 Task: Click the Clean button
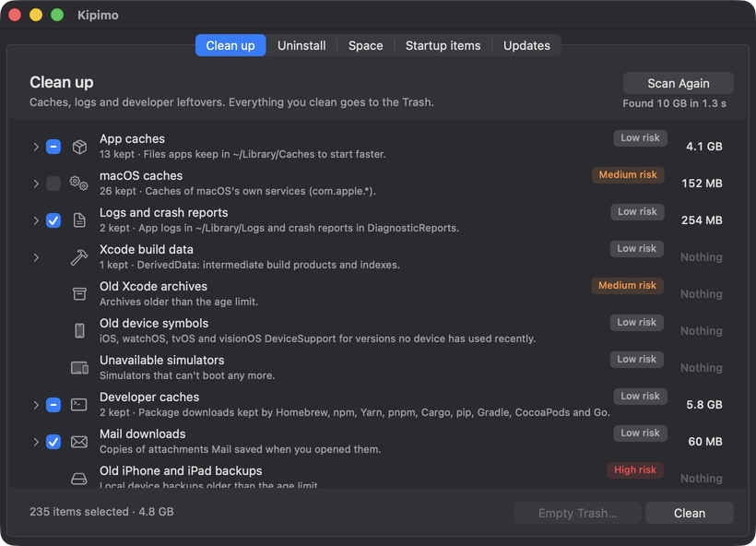pos(690,513)
